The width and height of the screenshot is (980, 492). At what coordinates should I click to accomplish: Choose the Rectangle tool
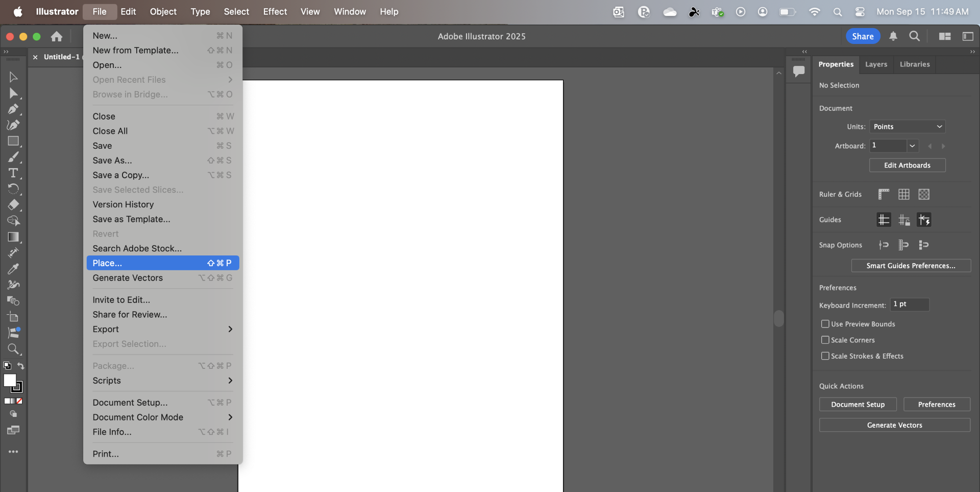(x=13, y=141)
